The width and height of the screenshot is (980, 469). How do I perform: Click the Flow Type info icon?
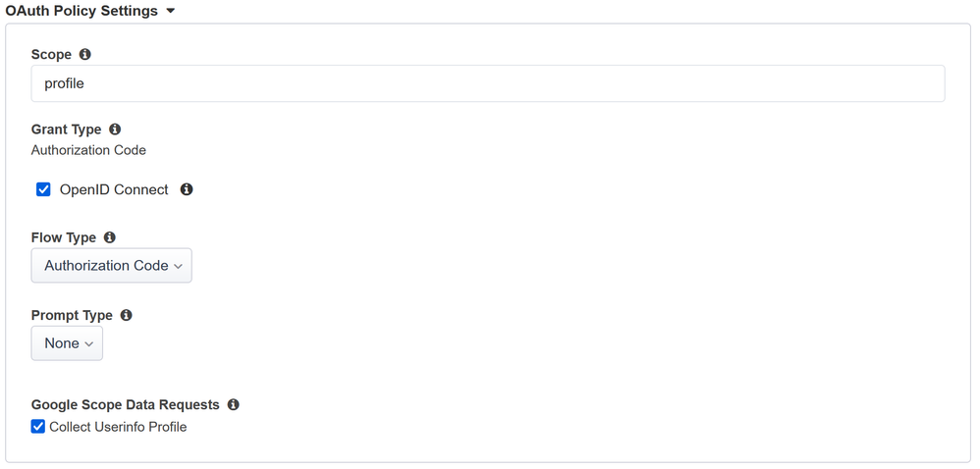tap(110, 237)
